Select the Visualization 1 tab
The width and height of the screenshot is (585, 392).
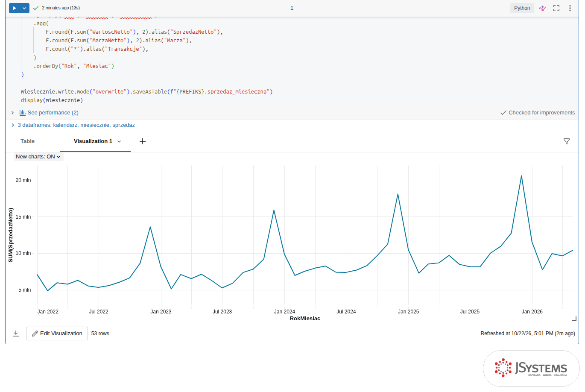(x=93, y=141)
